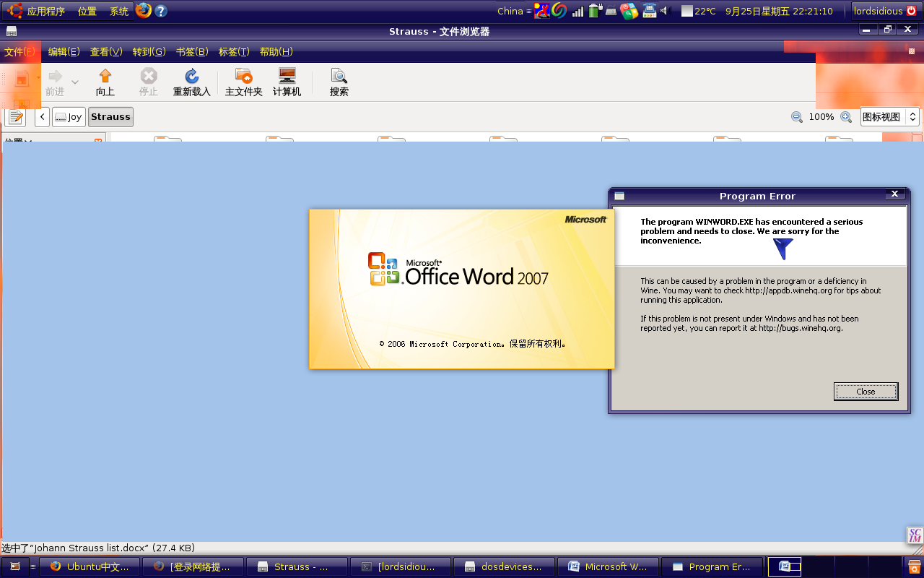Open the network signal strength indicator
Image resolution: width=924 pixels, height=578 pixels.
[x=577, y=11]
